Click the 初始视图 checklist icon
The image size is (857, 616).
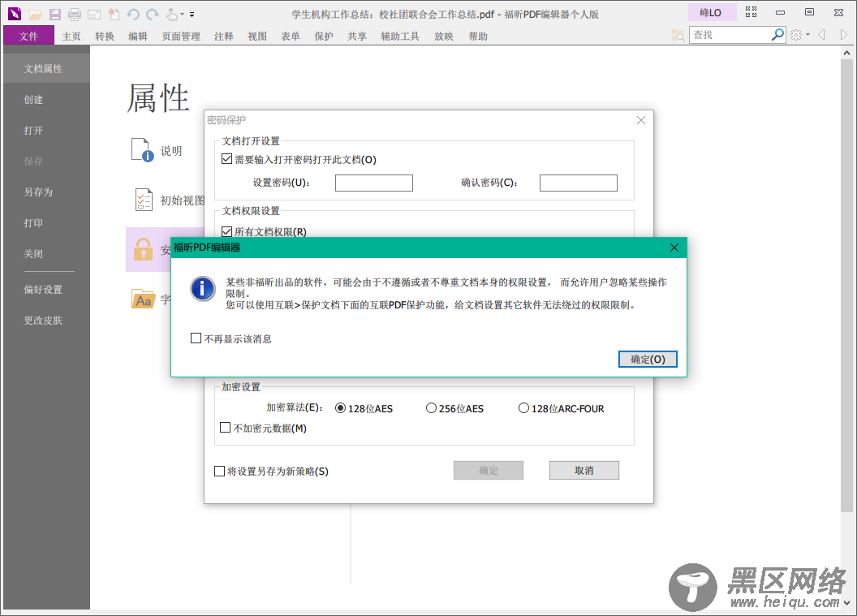143,200
